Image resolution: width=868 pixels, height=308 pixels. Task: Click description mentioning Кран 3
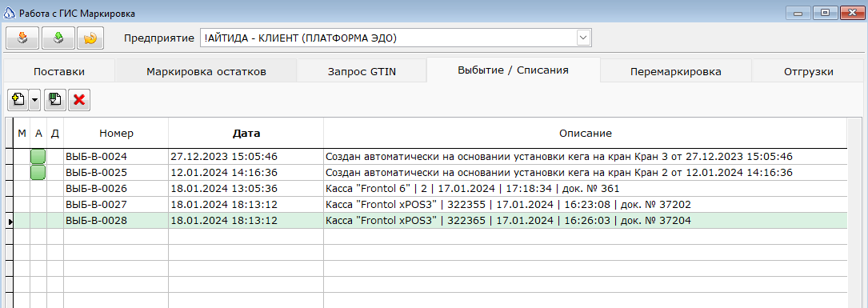(585, 156)
